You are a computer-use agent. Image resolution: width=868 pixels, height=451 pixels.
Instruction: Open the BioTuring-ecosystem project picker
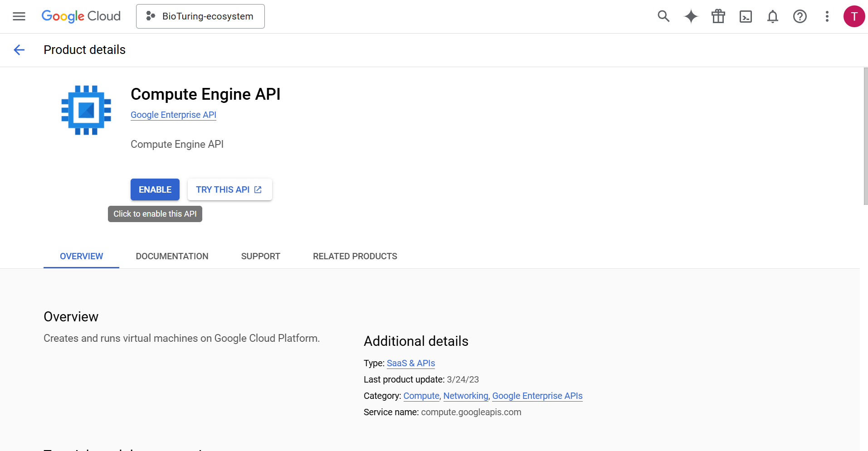(x=200, y=16)
